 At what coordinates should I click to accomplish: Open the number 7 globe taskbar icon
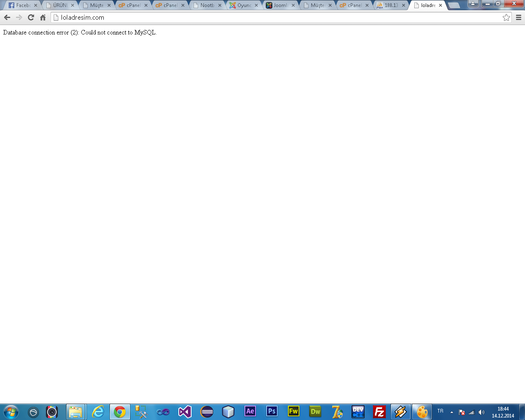(337, 412)
